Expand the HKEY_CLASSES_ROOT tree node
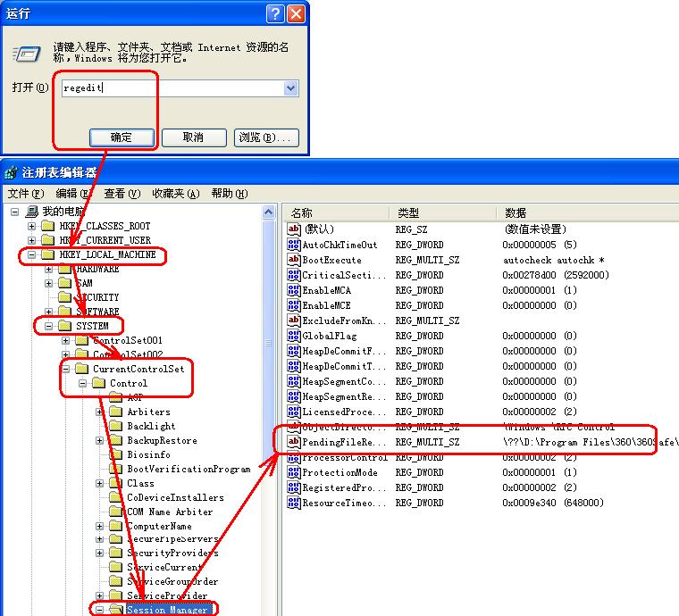 [32, 227]
